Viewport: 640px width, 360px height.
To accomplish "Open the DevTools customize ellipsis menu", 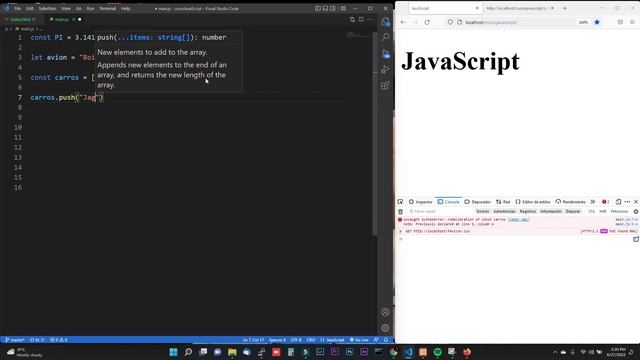I will point(627,202).
